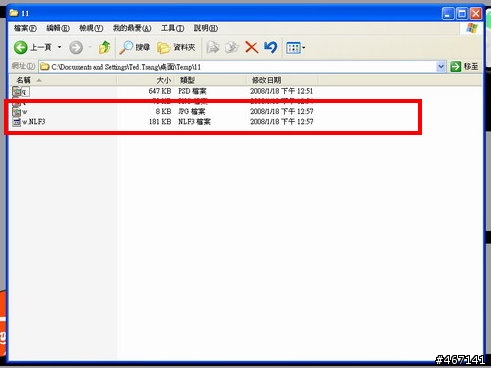Image resolution: width=491 pixels, height=368 pixels.
Task: Delete using the red X icon
Action: point(252,47)
